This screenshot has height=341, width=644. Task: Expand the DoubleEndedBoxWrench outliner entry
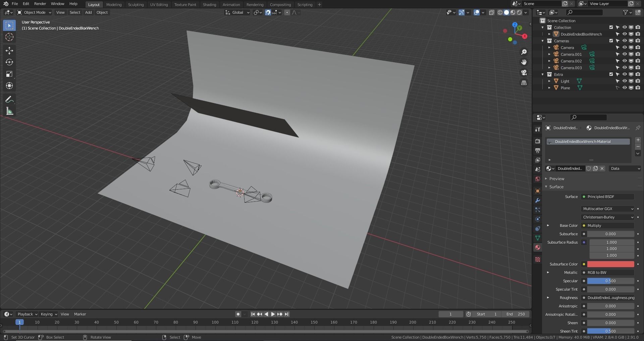point(549,34)
